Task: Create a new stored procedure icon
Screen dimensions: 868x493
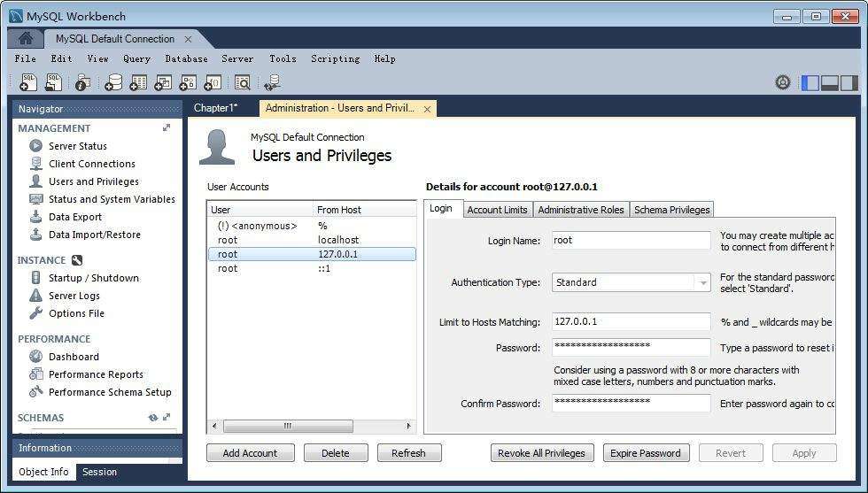Action: click(x=188, y=82)
